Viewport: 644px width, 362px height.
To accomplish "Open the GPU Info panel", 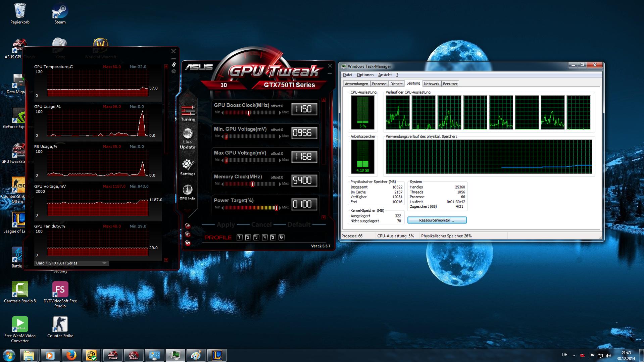I will pyautogui.click(x=187, y=193).
